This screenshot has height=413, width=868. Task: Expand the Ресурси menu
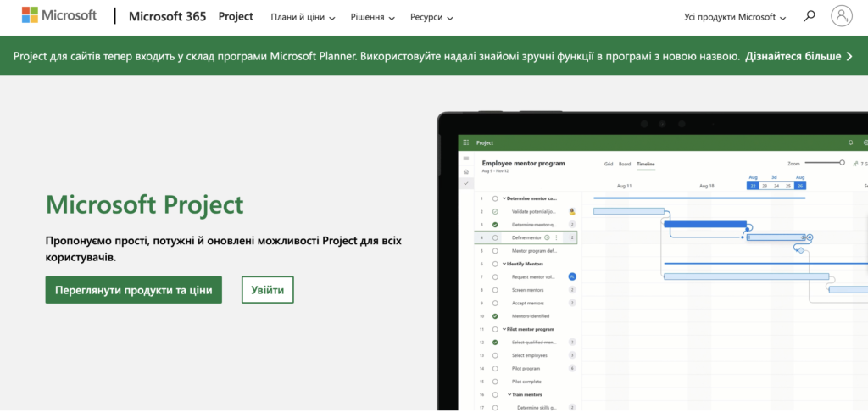pos(431,17)
